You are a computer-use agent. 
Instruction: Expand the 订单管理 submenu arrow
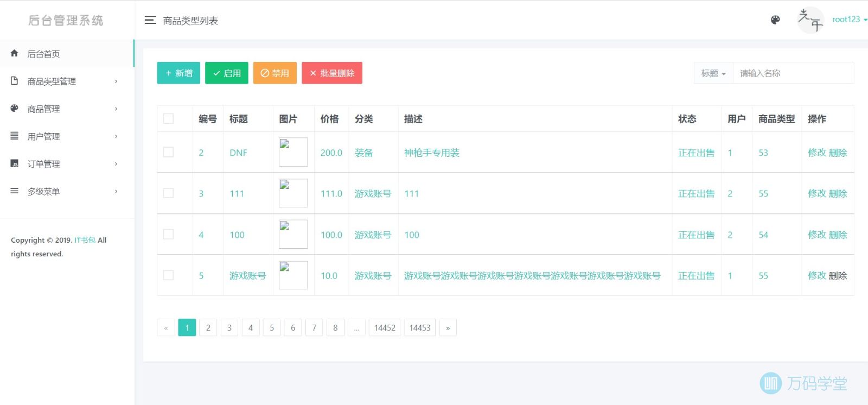coord(116,163)
